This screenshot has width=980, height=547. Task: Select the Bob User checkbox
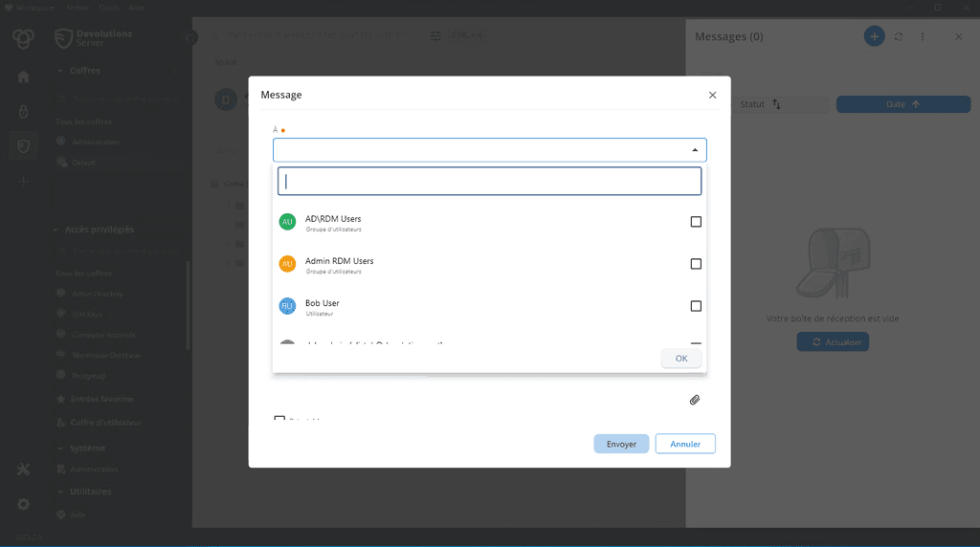point(696,306)
